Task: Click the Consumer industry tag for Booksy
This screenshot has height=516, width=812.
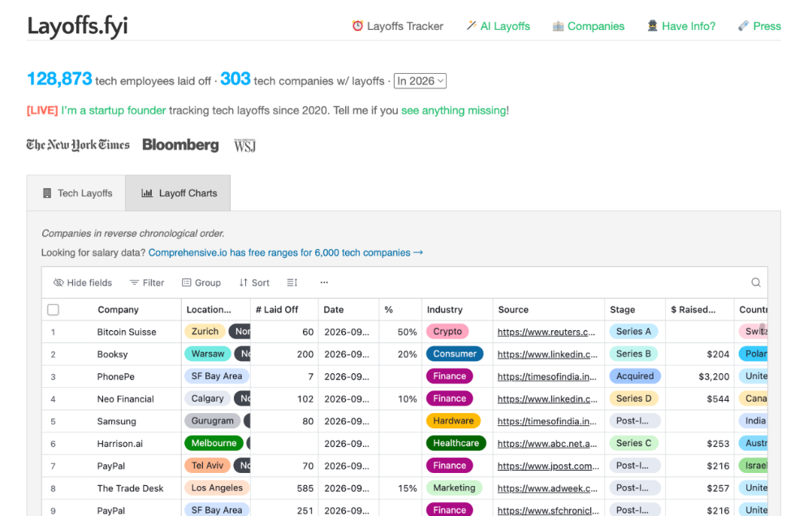Action: [x=455, y=354]
